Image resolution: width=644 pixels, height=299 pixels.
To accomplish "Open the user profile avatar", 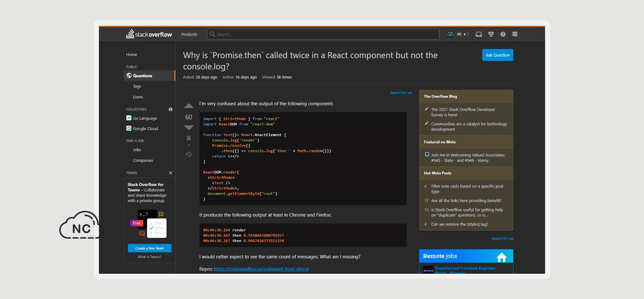I will (x=450, y=35).
